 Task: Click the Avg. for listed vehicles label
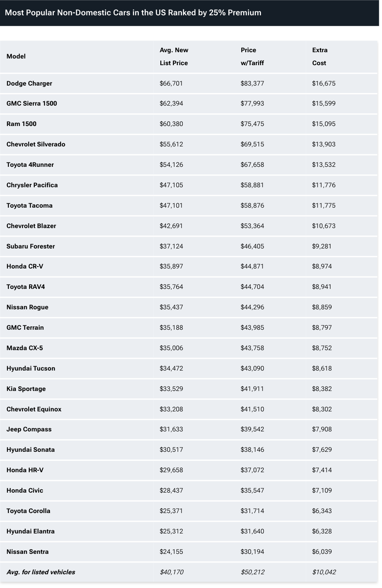click(x=41, y=572)
